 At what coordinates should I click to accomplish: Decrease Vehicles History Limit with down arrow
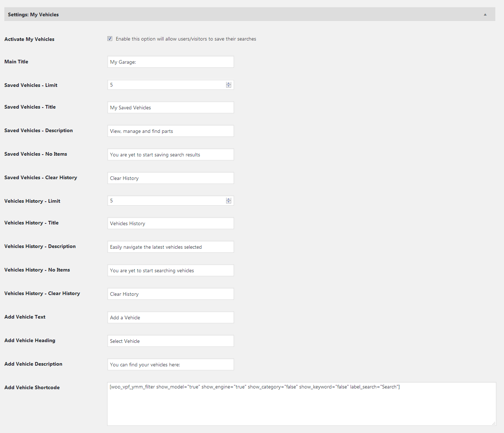tap(229, 202)
